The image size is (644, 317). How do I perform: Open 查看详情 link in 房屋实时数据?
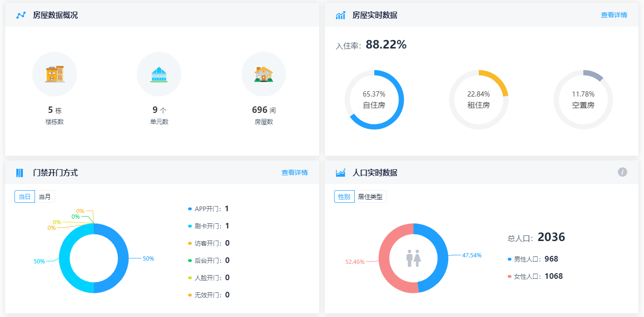[x=614, y=15]
